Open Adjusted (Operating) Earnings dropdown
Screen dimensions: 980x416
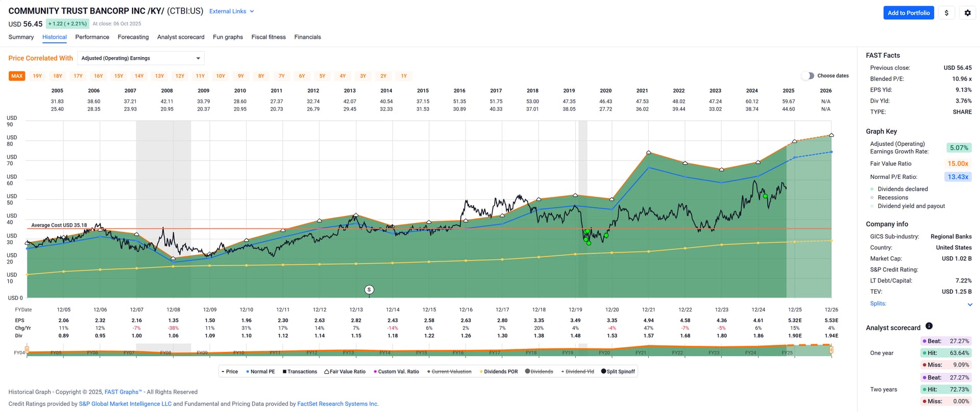(140, 58)
